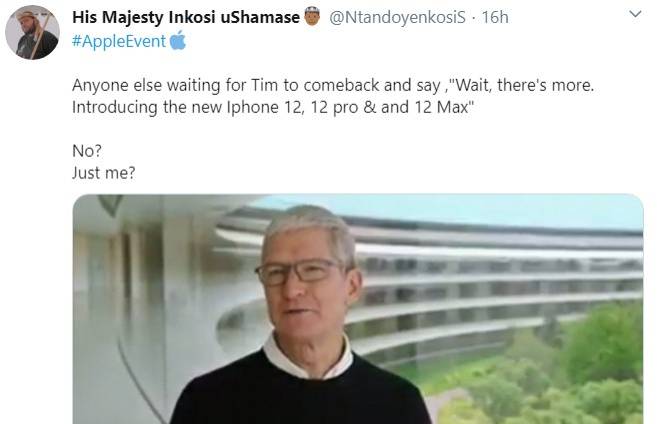The height and width of the screenshot is (424, 657).
Task: Click the black sweater in the photo
Action: tap(300, 394)
